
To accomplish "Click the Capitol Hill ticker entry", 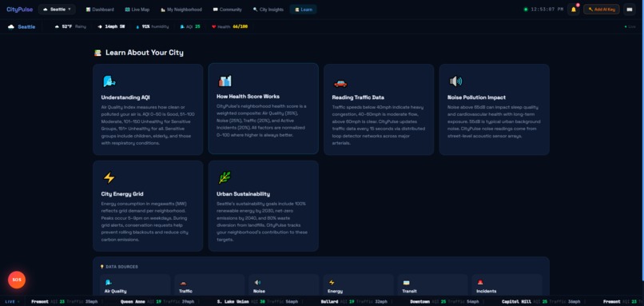I will click(x=541, y=301).
